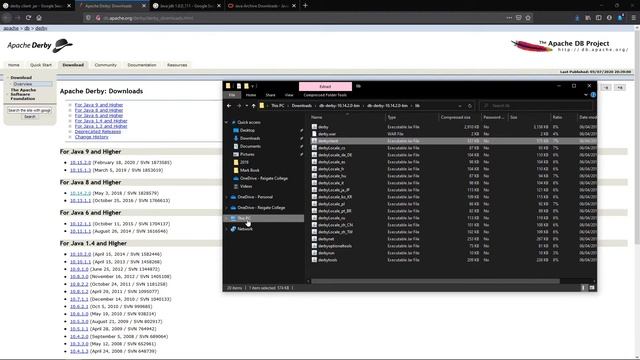Image resolution: width=640 pixels, height=360 pixels.
Task: Select the derbytools jar file
Action: (x=328, y=260)
